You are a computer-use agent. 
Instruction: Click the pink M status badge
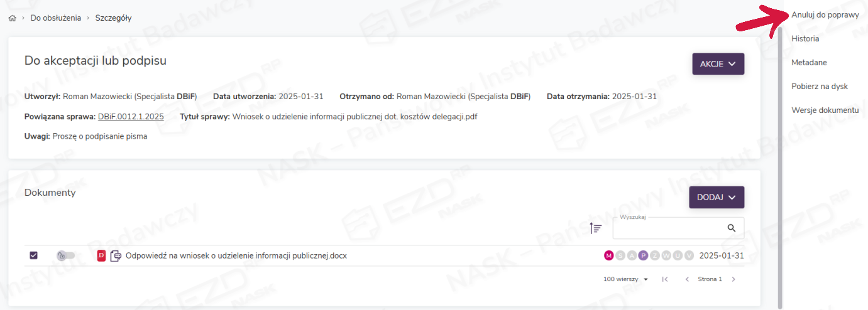tap(608, 255)
